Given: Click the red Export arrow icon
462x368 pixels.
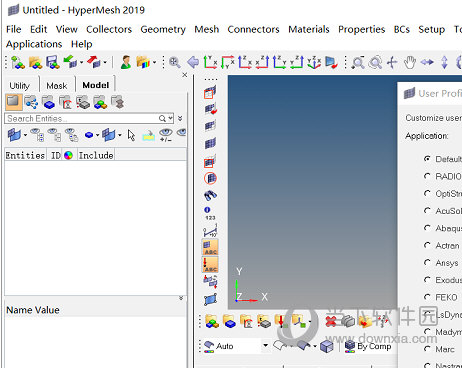Looking at the screenshot, I should pyautogui.click(x=94, y=62).
